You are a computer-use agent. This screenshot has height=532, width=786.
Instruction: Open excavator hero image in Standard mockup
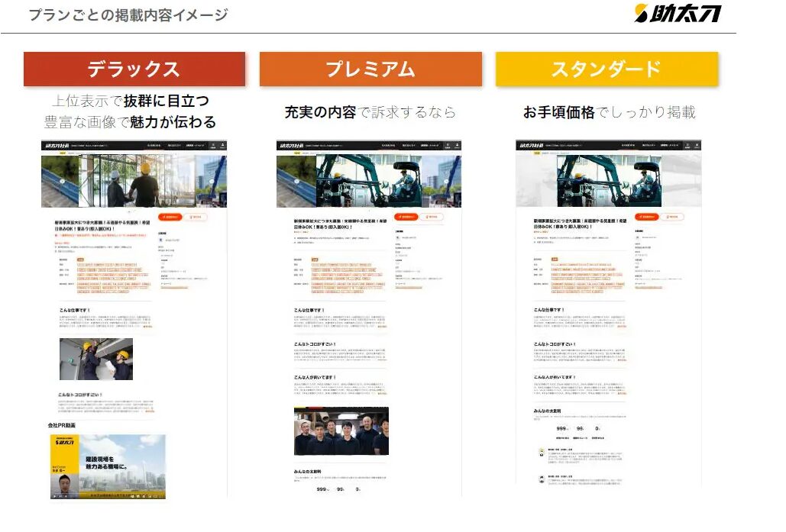coord(609,181)
